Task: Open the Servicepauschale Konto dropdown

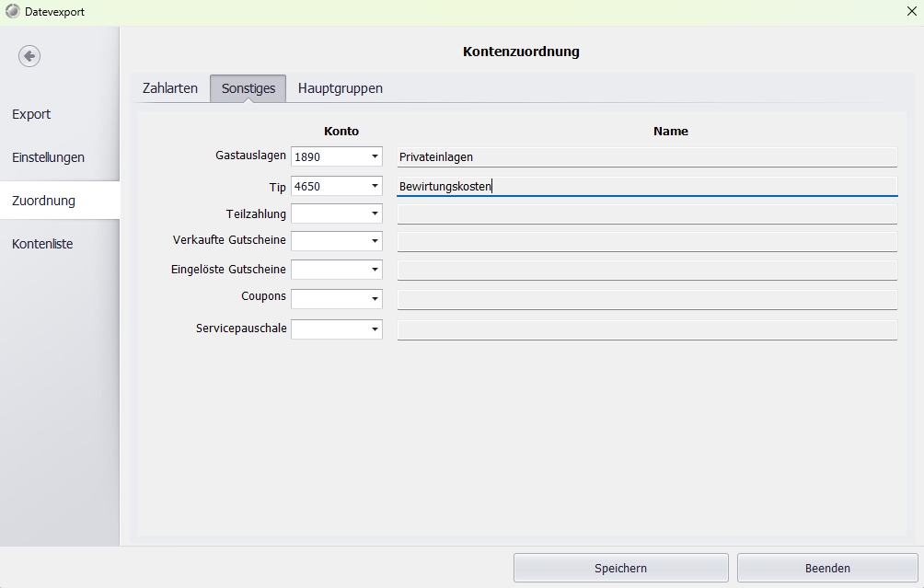Action: click(374, 329)
